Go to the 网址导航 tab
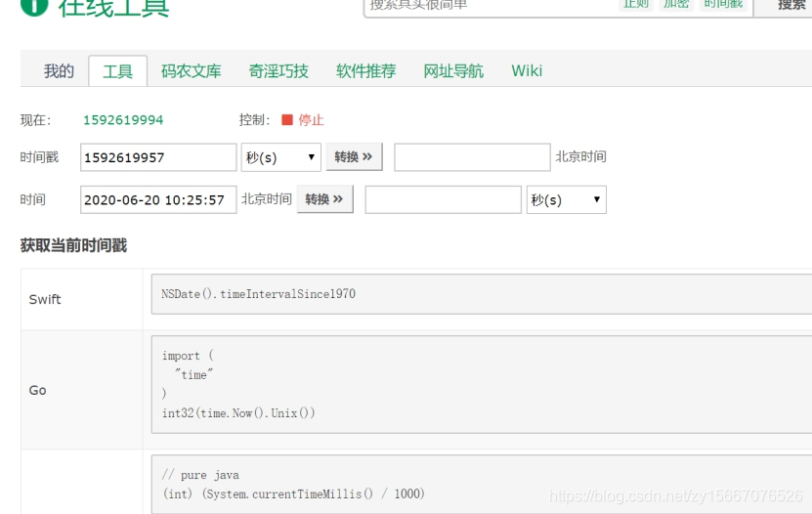The width and height of the screenshot is (812, 514). [453, 71]
